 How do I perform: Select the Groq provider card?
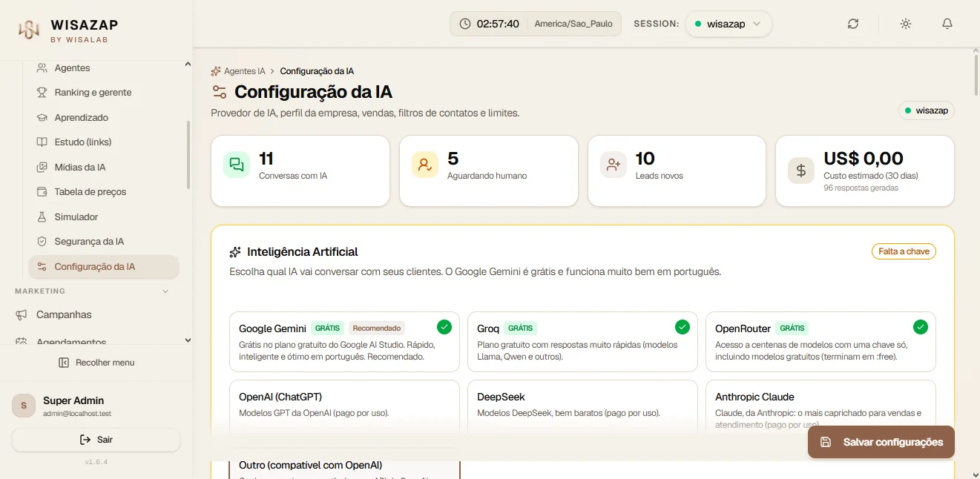click(x=582, y=342)
